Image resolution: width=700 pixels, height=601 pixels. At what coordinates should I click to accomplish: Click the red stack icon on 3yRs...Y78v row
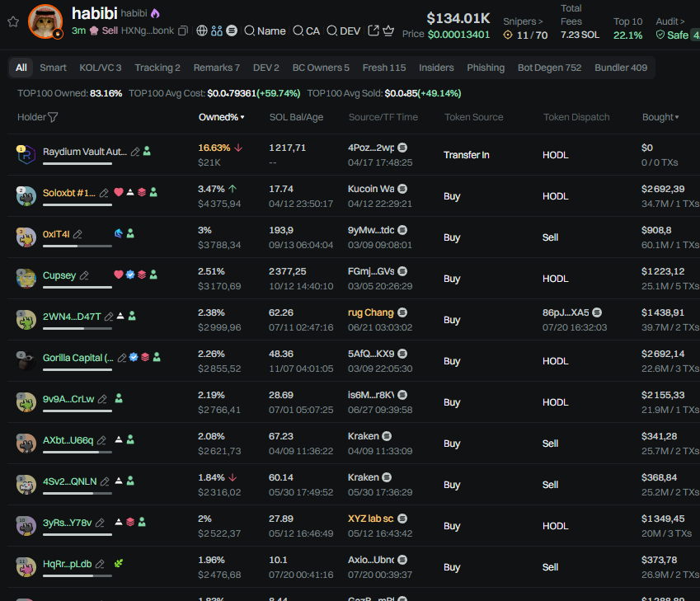130,522
